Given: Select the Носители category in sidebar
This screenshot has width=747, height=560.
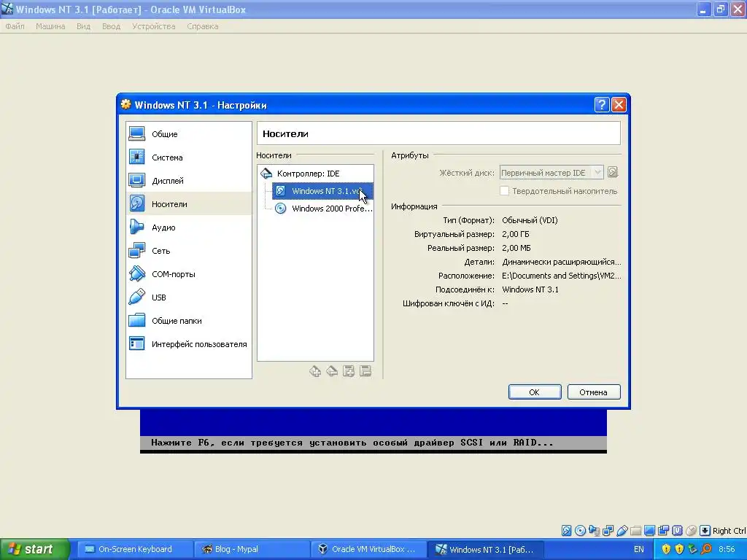Looking at the screenshot, I should coord(189,204).
